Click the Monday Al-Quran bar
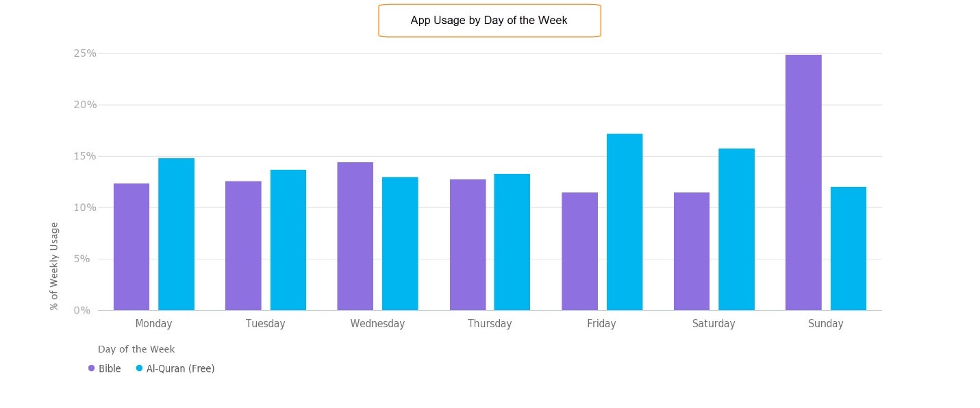 (x=177, y=234)
